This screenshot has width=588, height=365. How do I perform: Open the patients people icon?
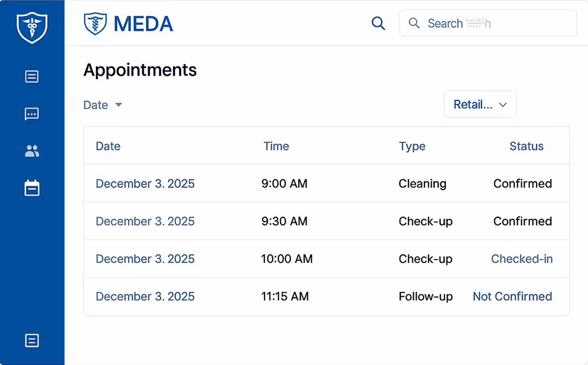[x=32, y=151]
